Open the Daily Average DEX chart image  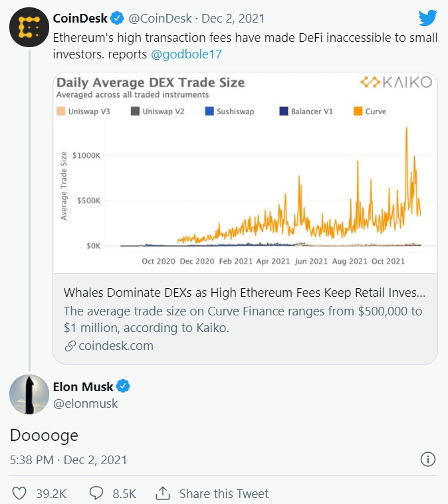tap(245, 173)
